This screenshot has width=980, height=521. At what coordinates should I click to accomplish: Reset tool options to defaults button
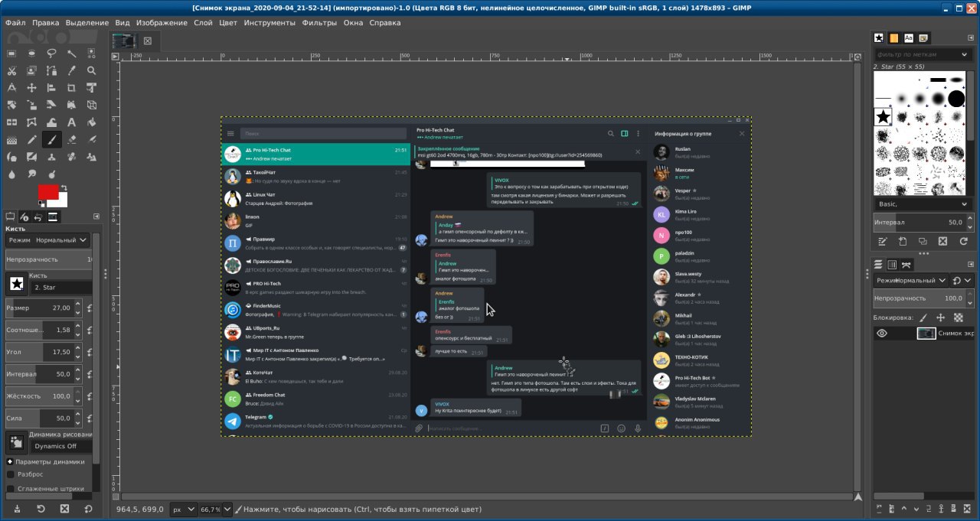[88, 509]
